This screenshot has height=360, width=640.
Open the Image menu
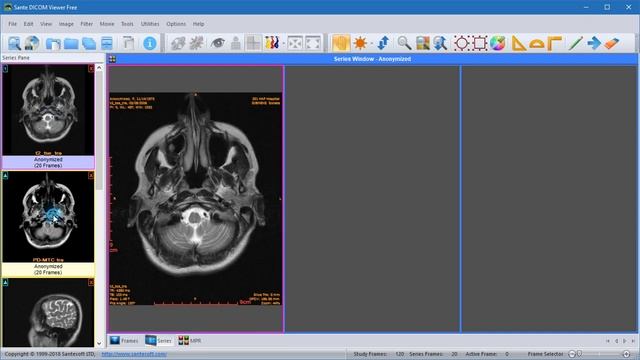click(66, 24)
